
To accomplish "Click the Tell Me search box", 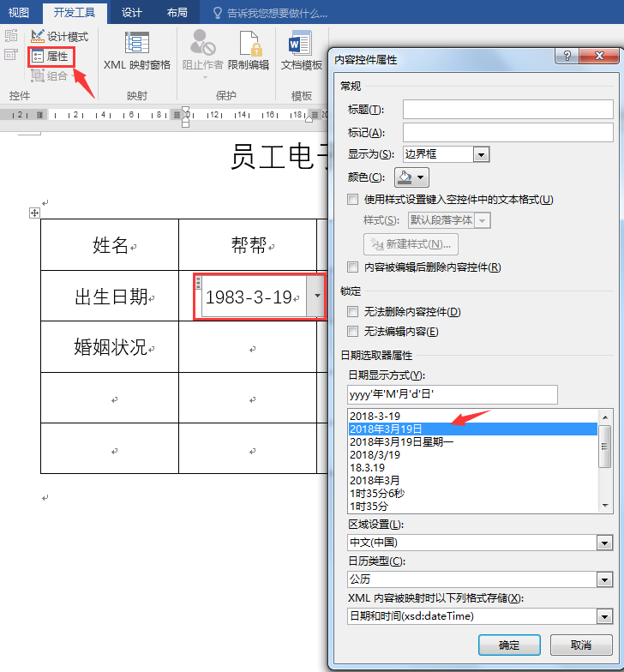I will coord(277,14).
